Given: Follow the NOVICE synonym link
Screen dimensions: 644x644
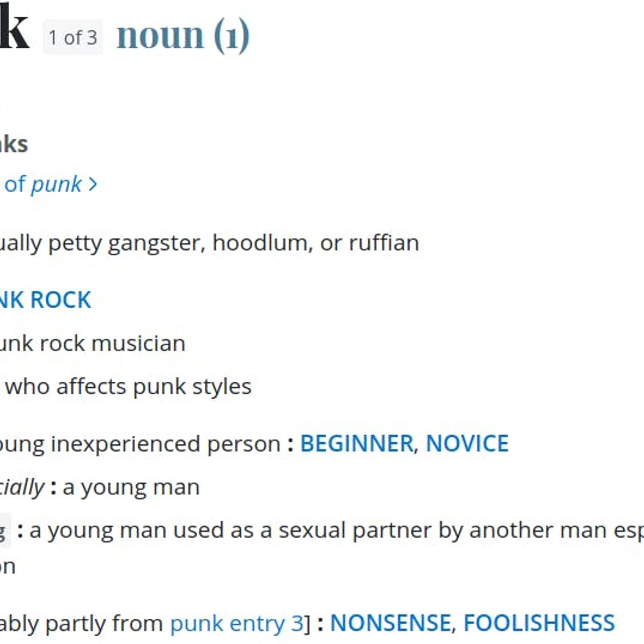Looking at the screenshot, I should click(467, 444).
